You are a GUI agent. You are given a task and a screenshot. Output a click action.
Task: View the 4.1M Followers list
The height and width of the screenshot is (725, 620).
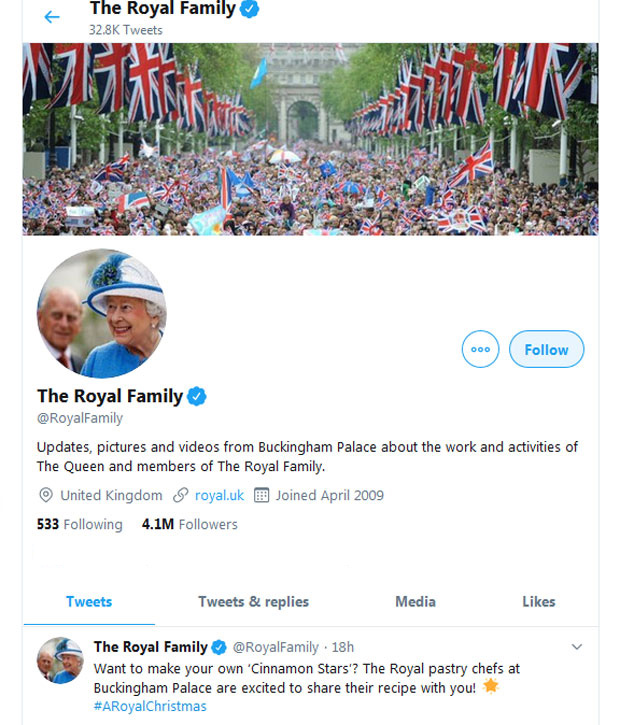click(189, 524)
